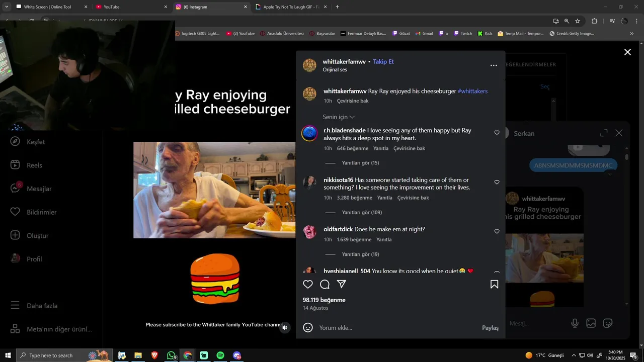Reply to r.h.bladenshade's comment with Yanıtla
Viewport: 644px width, 362px height.
point(381,148)
